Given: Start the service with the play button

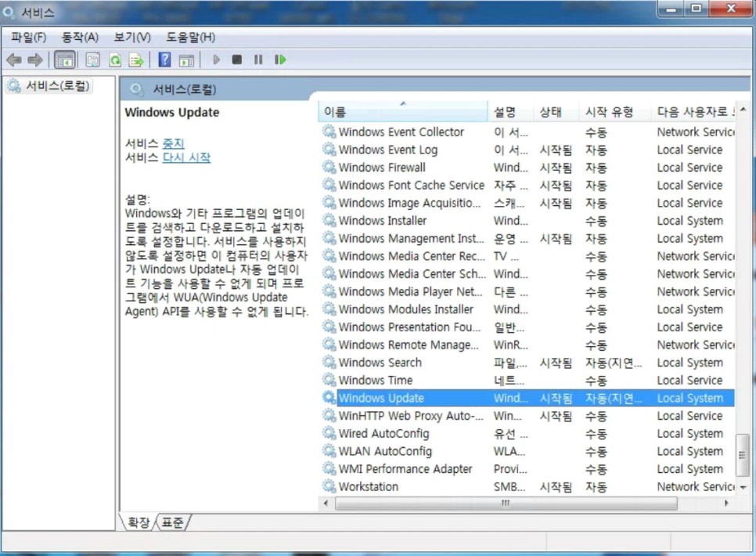Looking at the screenshot, I should pos(217,60).
